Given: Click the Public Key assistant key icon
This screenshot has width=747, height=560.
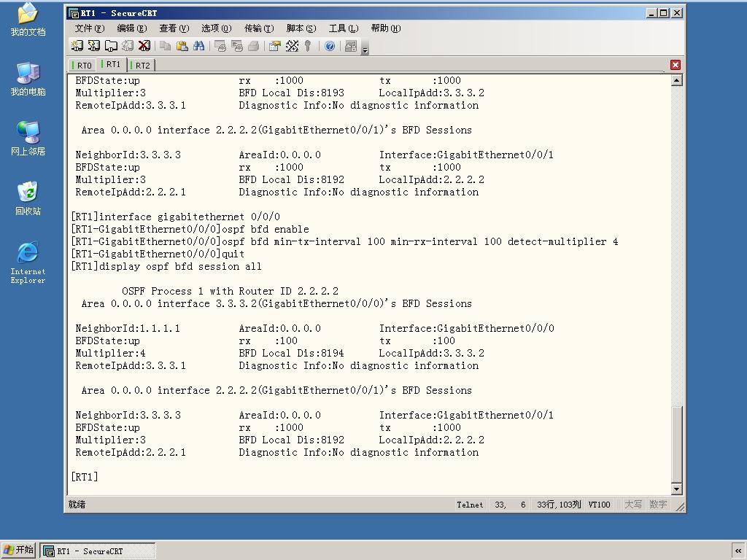Looking at the screenshot, I should [x=309, y=46].
